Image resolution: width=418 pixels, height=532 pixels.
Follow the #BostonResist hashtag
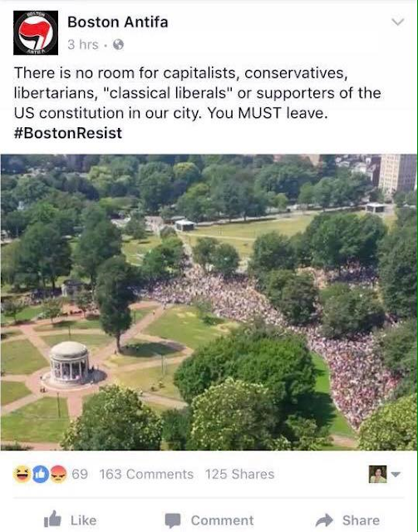click(x=68, y=133)
